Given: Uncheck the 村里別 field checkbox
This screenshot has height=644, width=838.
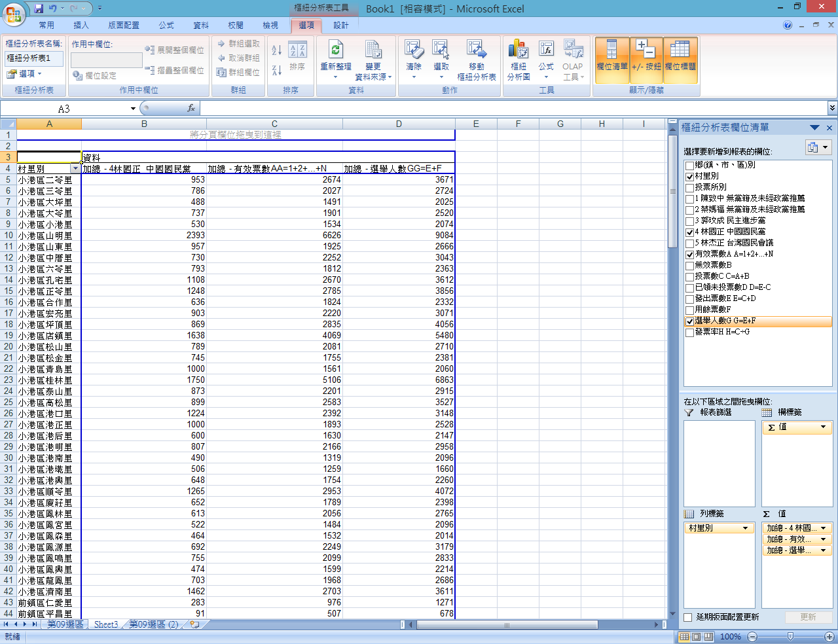Looking at the screenshot, I should click(x=689, y=177).
